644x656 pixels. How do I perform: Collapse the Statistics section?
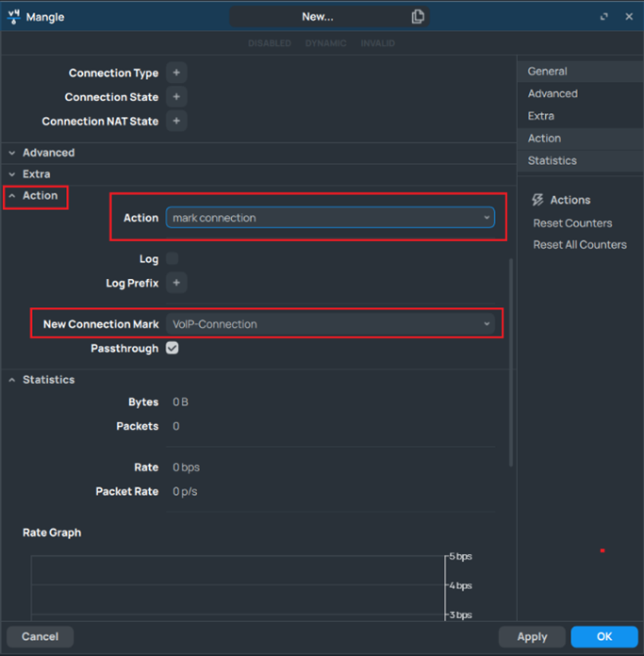tap(48, 380)
